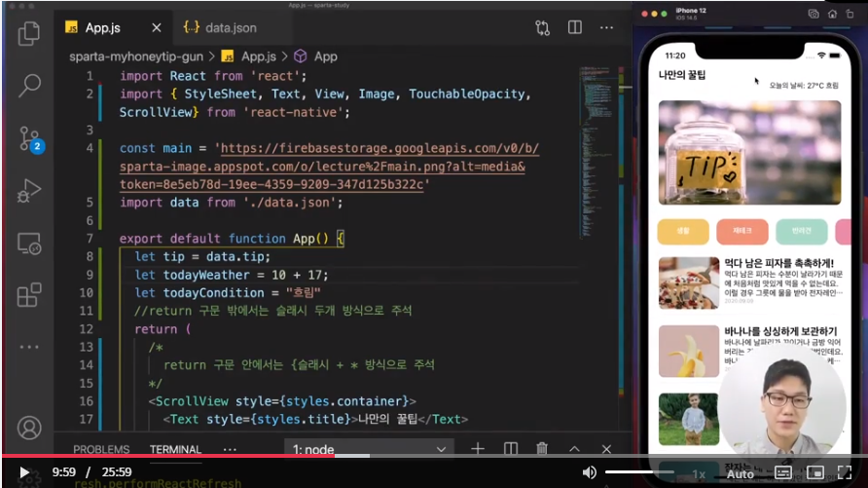Screen dimensions: 868x488
Task: Open the Explorer files icon in activity bar
Action: click(x=29, y=34)
